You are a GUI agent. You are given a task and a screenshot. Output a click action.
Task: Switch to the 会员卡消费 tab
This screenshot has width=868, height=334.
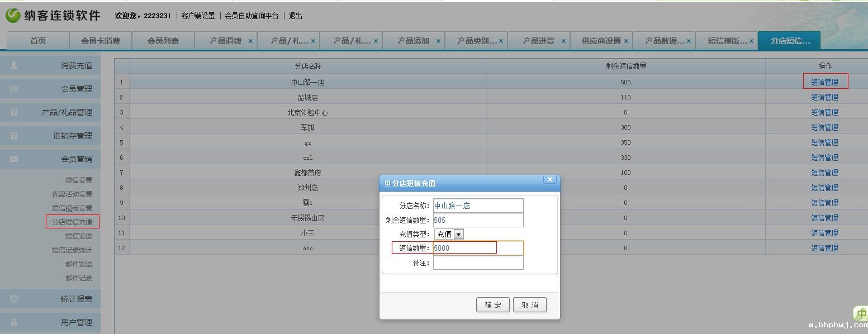click(x=101, y=41)
